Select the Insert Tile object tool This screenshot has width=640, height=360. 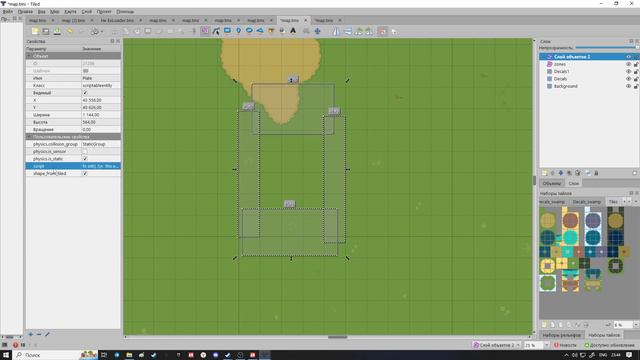coord(271,31)
